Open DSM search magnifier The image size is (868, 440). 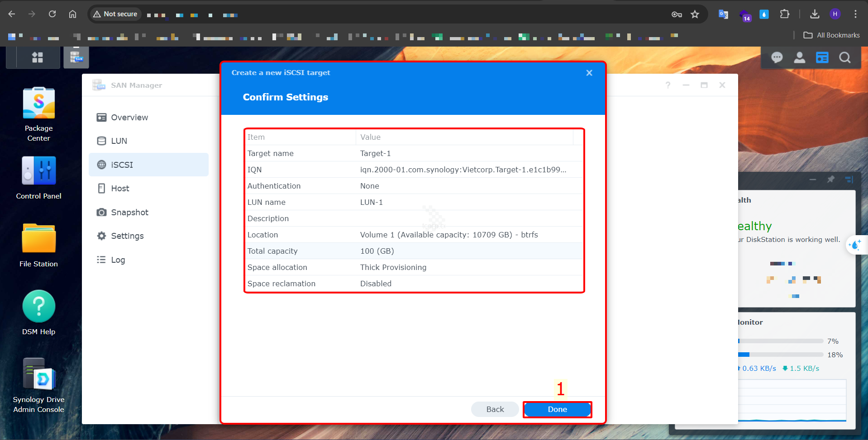844,58
